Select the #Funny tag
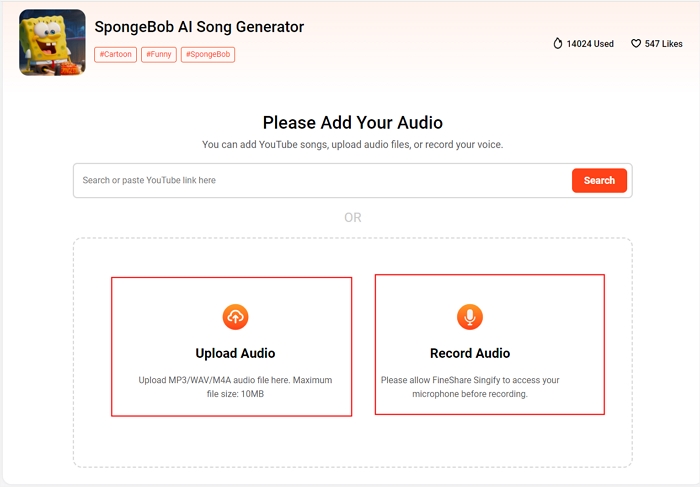Viewport: 700px width, 487px height. pos(159,54)
